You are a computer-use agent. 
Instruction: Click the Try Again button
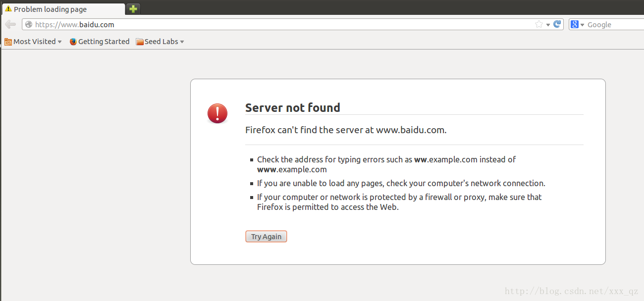point(266,237)
